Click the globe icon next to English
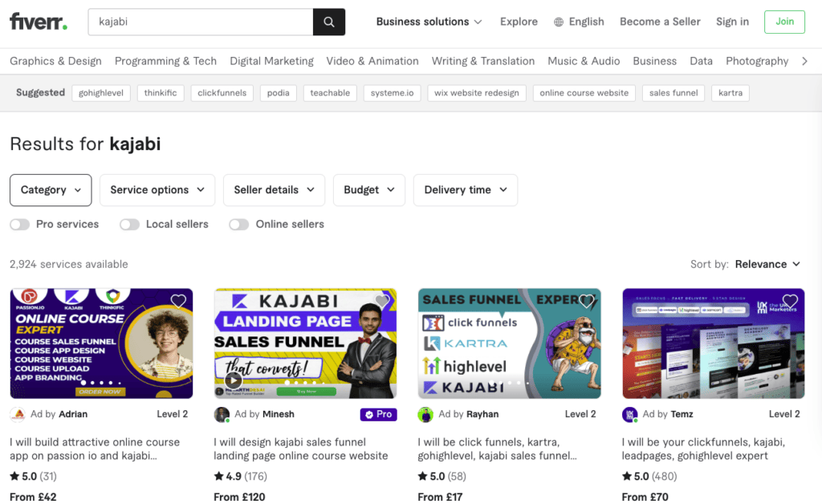This screenshot has height=504, width=822. [x=559, y=22]
